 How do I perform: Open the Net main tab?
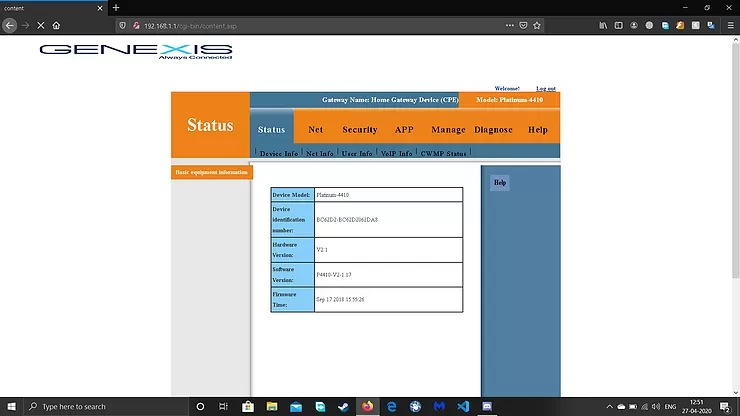pos(315,129)
